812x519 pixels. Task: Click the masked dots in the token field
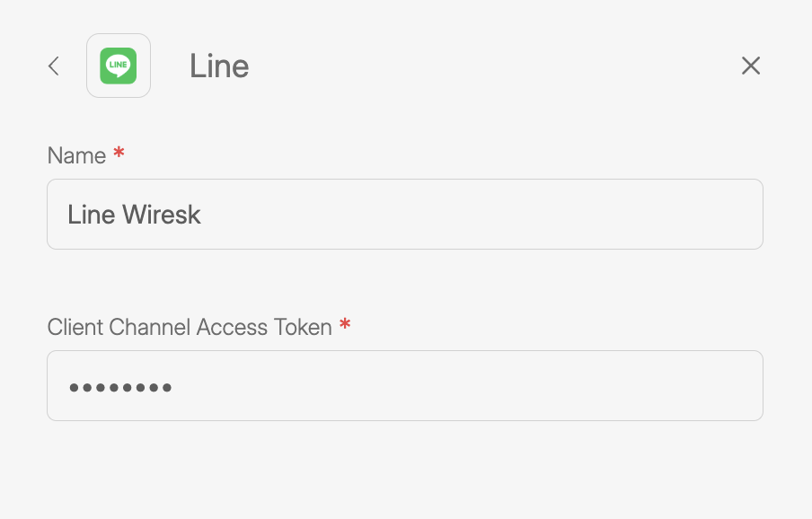(120, 388)
